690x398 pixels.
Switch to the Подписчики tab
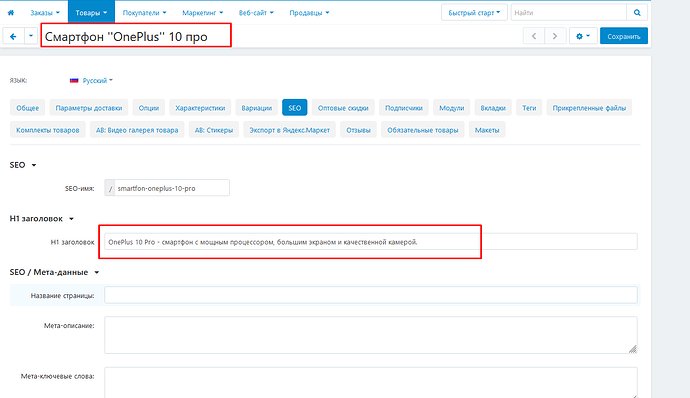point(404,108)
